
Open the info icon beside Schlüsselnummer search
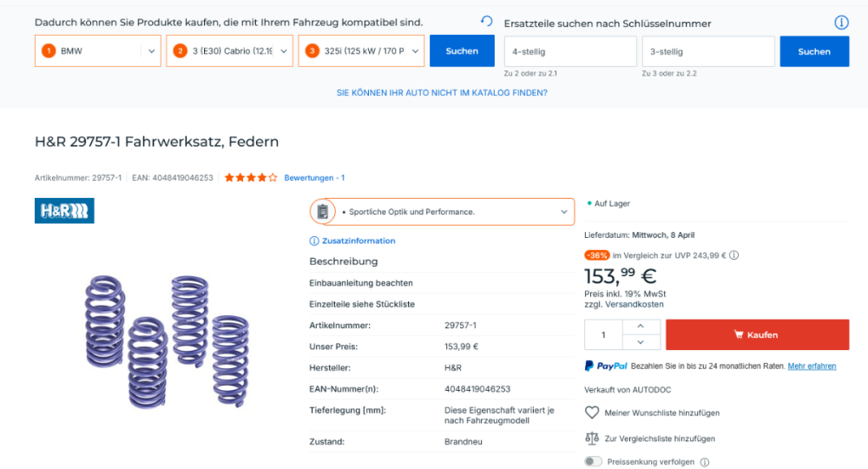[x=841, y=23]
